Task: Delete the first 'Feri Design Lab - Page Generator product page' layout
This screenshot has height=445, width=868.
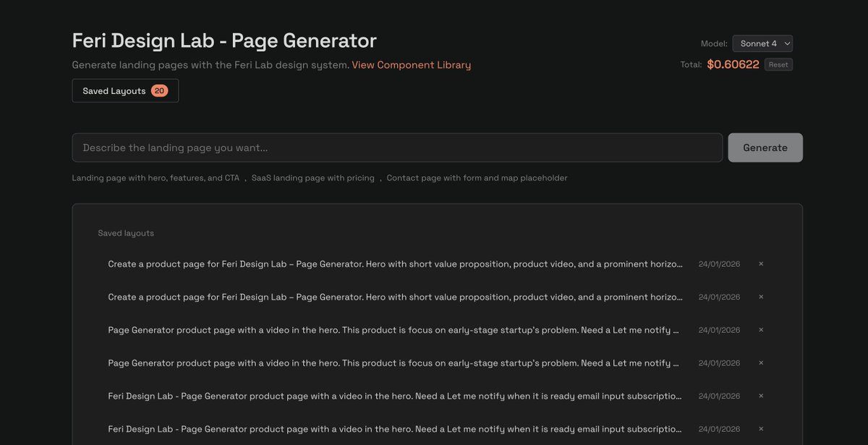Action: coord(761,396)
